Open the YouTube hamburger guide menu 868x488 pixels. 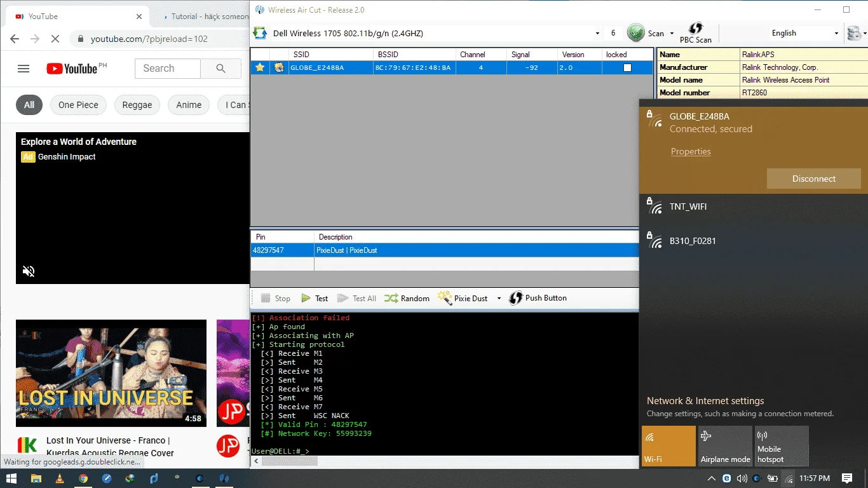click(24, 69)
